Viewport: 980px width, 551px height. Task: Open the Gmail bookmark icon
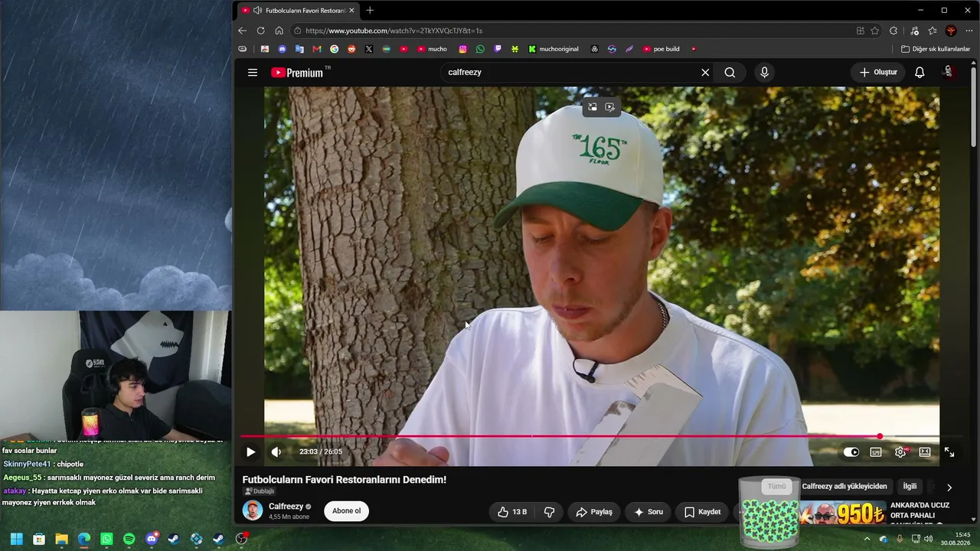point(317,49)
